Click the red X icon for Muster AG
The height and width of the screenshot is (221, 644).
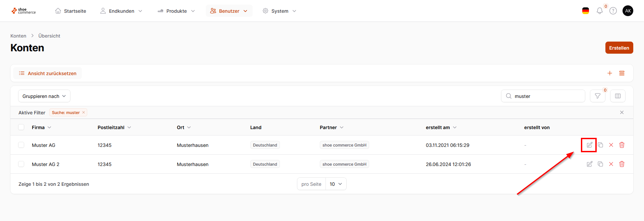[611, 145]
